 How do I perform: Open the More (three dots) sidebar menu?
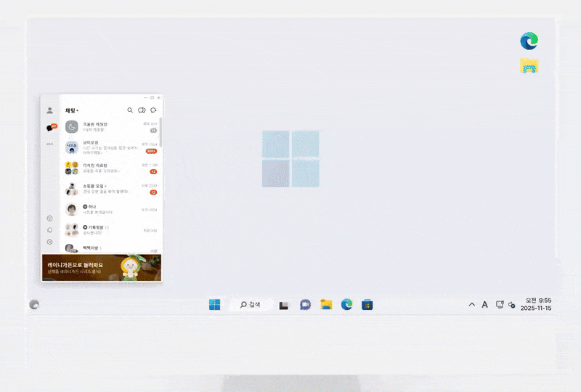(49, 144)
